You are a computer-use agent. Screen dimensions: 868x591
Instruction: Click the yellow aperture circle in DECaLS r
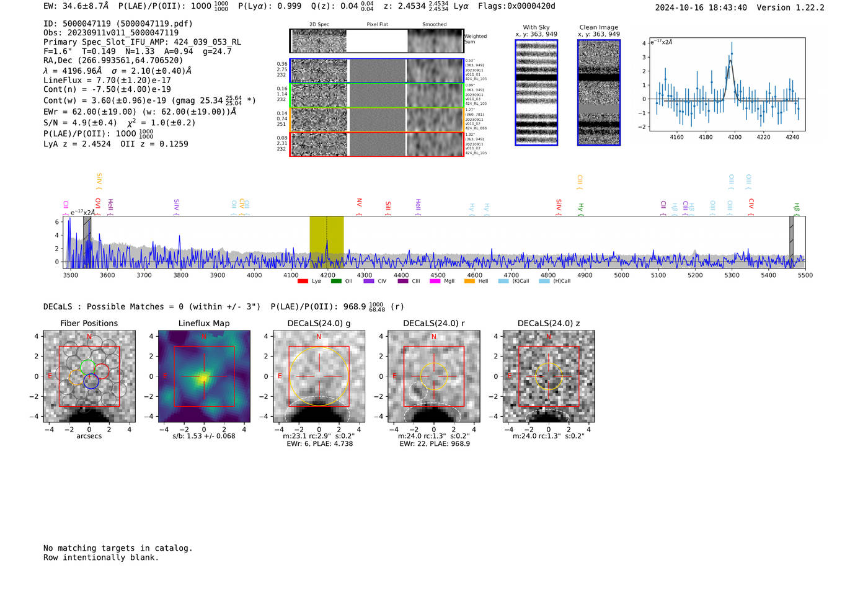click(434, 376)
